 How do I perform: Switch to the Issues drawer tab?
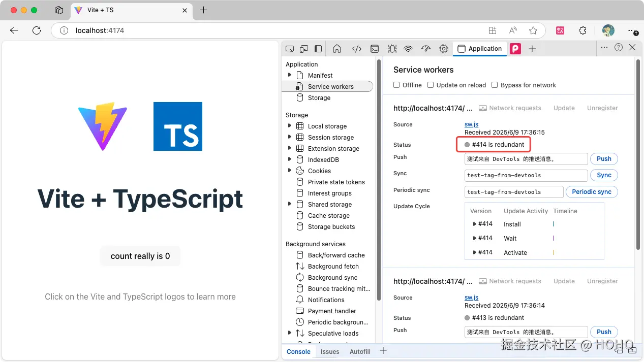click(330, 351)
